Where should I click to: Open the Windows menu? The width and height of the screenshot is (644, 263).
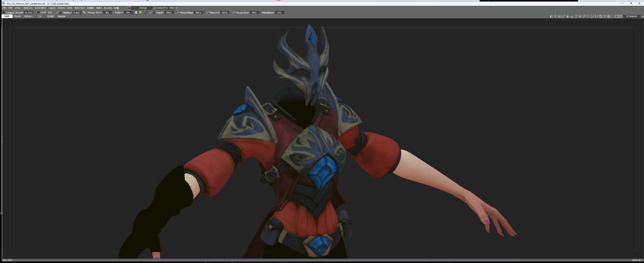coord(80,8)
